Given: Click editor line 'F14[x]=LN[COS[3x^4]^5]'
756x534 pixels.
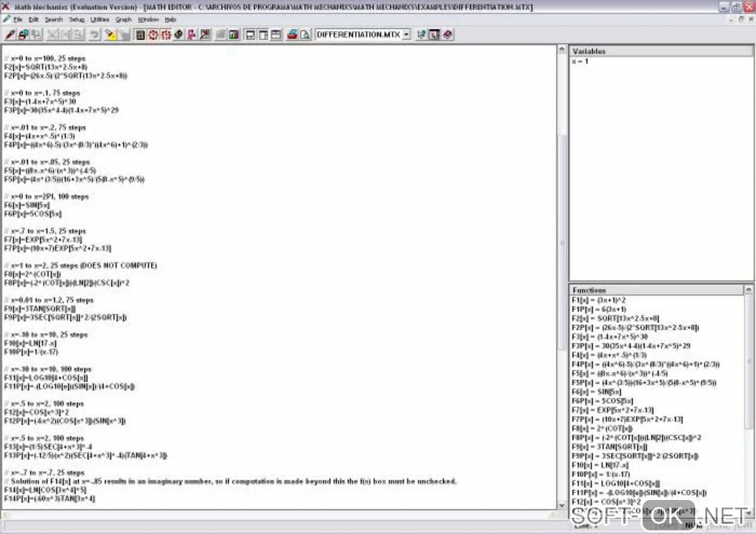Looking at the screenshot, I should [45, 490].
